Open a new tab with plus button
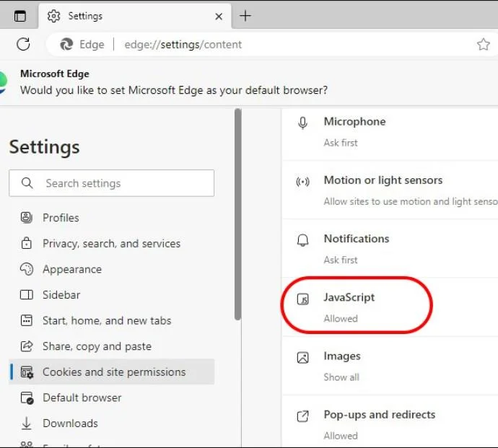 [245, 16]
